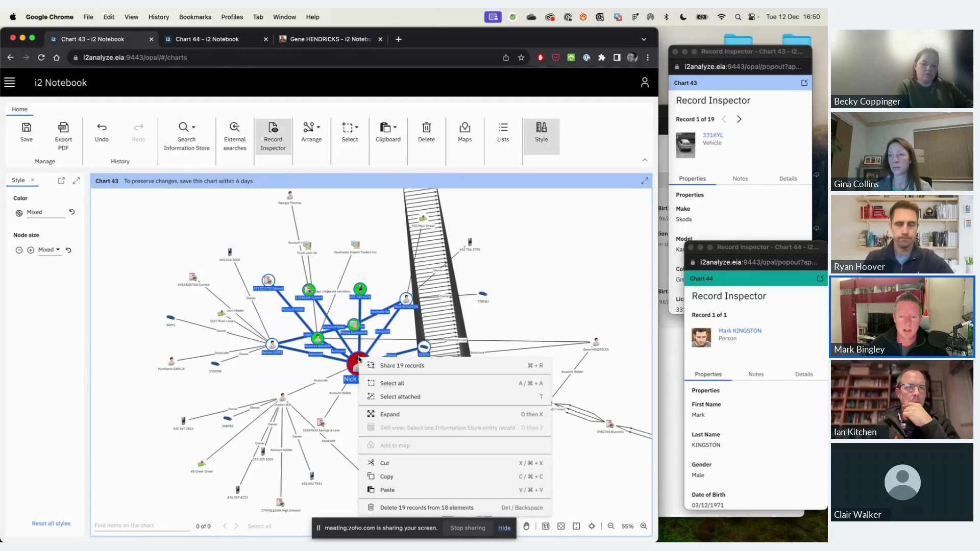Decrease node size with minus button

pyautogui.click(x=19, y=250)
